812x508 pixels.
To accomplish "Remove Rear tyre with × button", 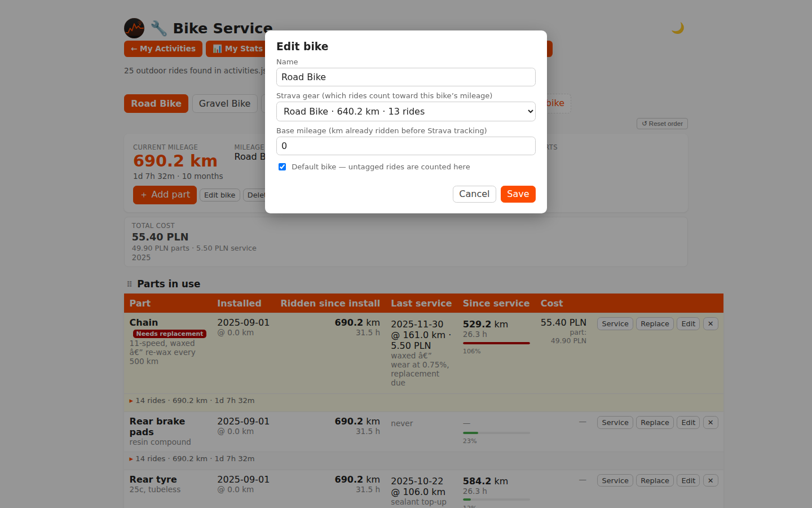I will pos(710,481).
